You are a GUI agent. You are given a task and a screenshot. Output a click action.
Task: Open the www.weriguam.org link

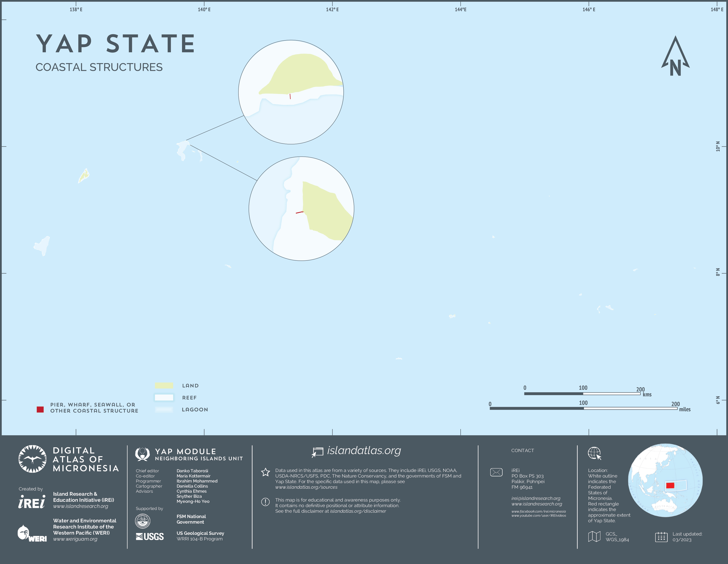75,539
